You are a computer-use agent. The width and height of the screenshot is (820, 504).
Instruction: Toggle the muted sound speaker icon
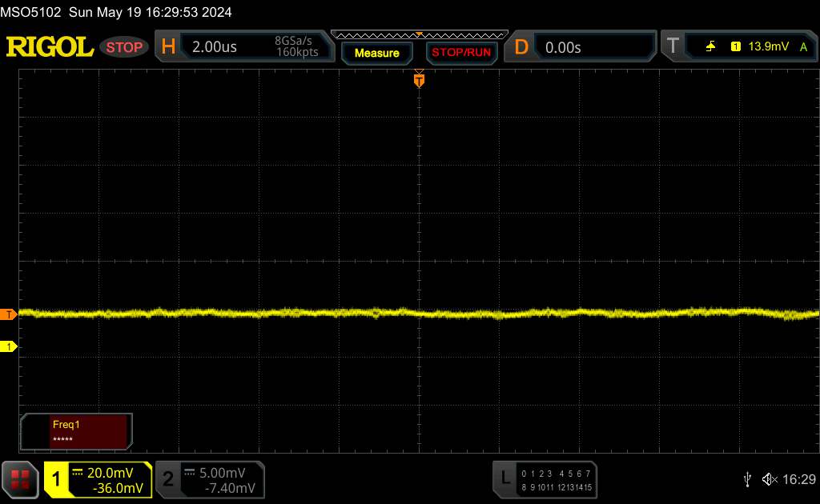[770, 479]
